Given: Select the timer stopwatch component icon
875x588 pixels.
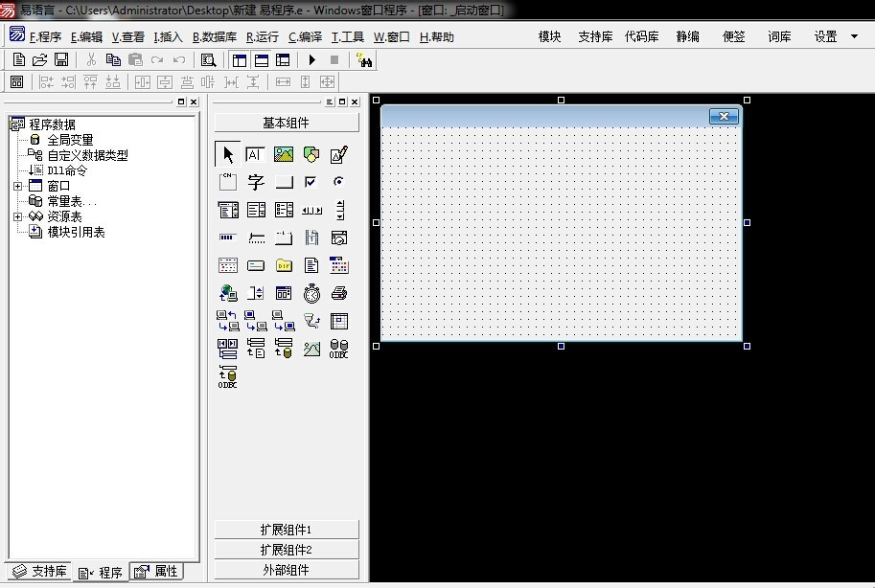Looking at the screenshot, I should point(311,293).
